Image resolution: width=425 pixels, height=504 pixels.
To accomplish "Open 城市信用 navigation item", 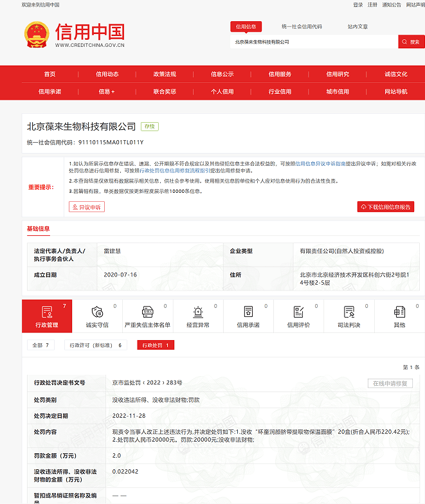I will (338, 91).
